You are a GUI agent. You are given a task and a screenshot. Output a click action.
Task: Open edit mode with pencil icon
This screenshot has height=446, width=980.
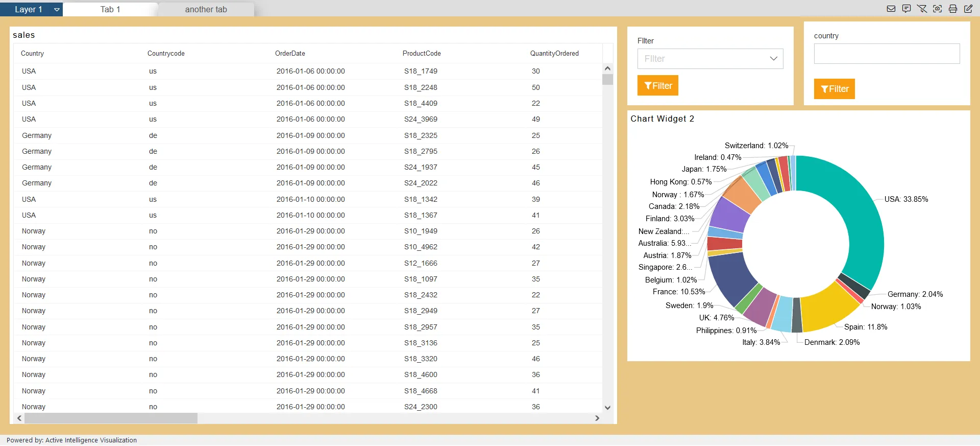[x=968, y=9]
